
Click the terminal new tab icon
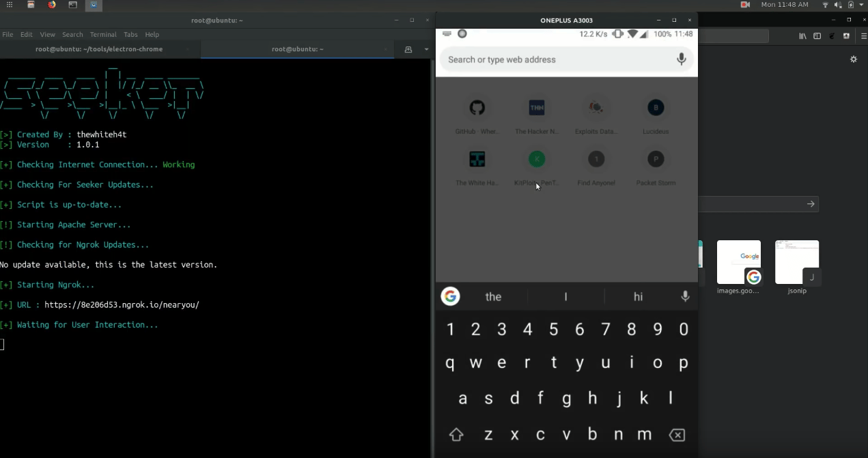pos(408,49)
